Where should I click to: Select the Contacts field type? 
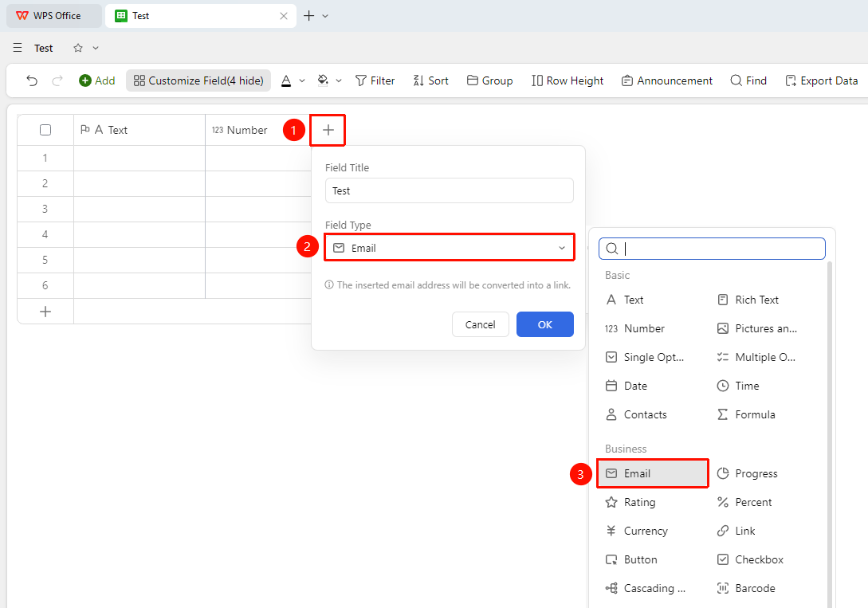(637, 415)
